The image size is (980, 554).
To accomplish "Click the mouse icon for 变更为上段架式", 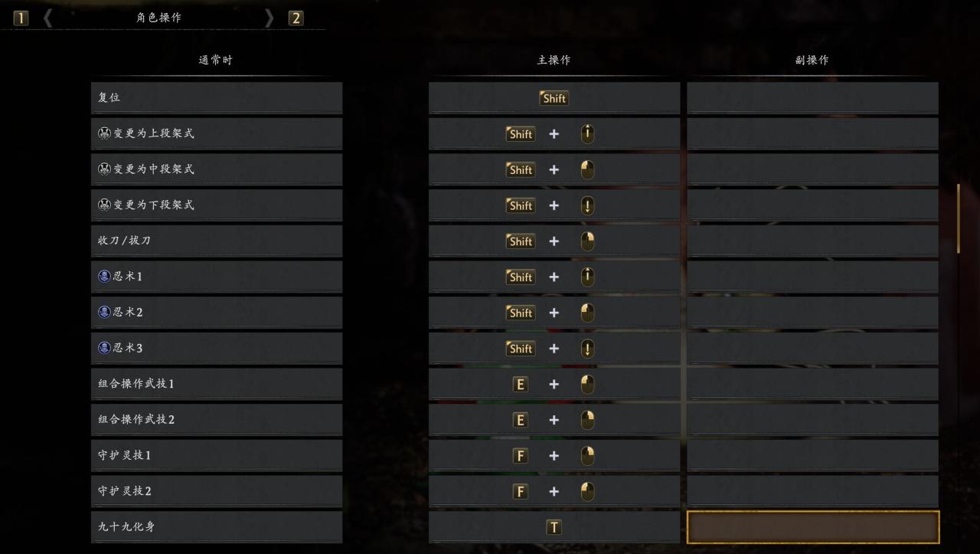I will coord(587,134).
